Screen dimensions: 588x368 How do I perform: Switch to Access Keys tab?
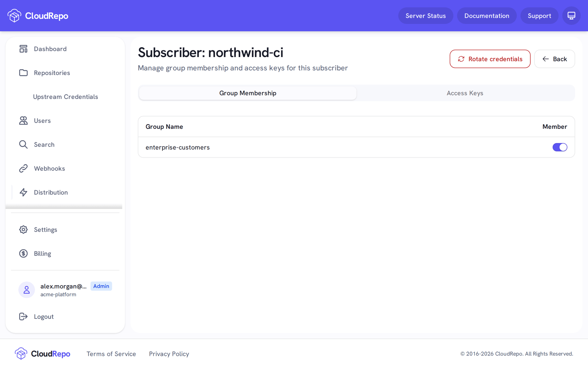[x=465, y=93]
